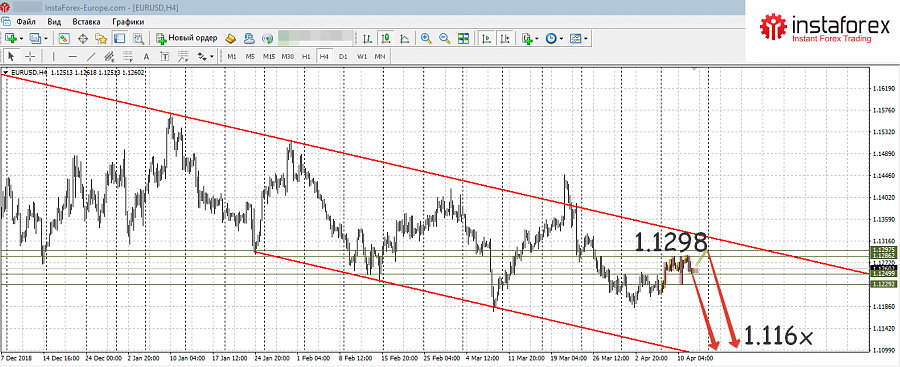Switch to D1 timeframe
Screen dimensions: 900x367
tap(343, 56)
